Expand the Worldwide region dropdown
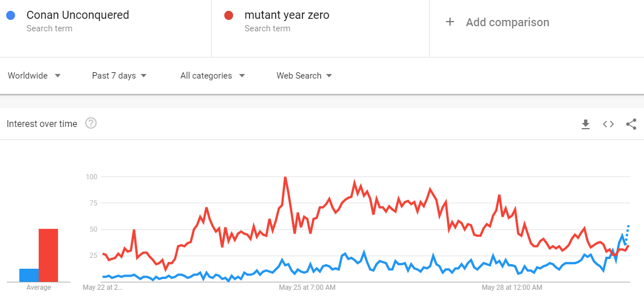The width and height of the screenshot is (644, 304). coord(35,76)
